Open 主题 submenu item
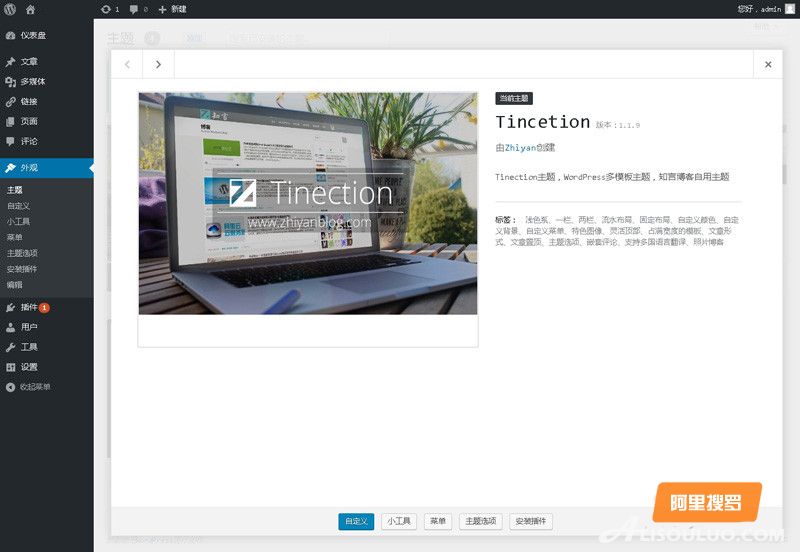The width and height of the screenshot is (800, 552). [x=15, y=190]
